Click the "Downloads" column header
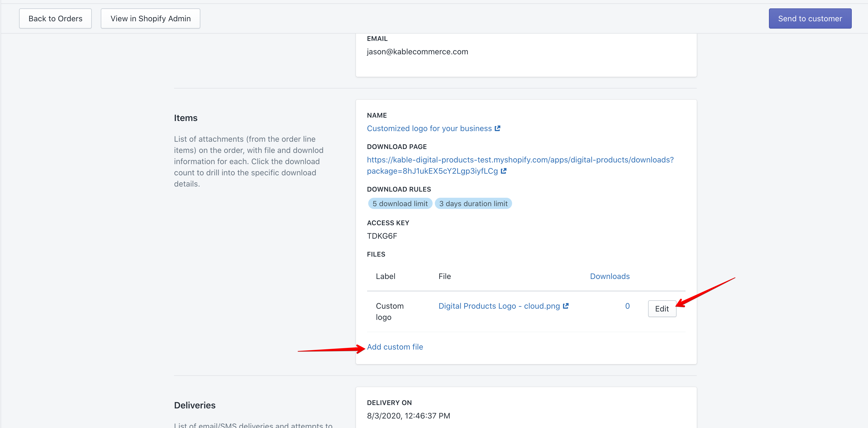 [609, 276]
